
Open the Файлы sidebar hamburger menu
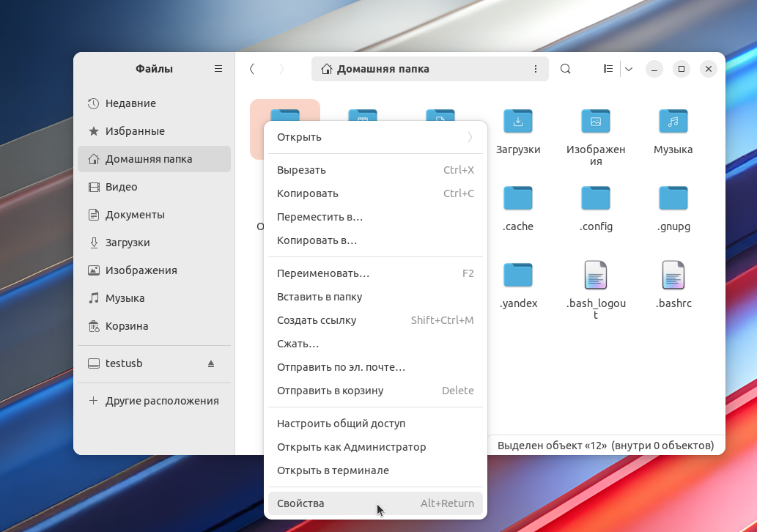(218, 69)
